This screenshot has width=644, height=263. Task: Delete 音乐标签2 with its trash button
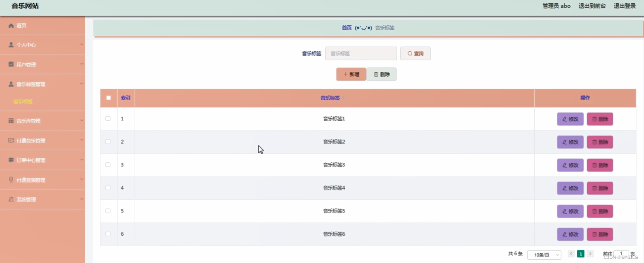(x=600, y=142)
